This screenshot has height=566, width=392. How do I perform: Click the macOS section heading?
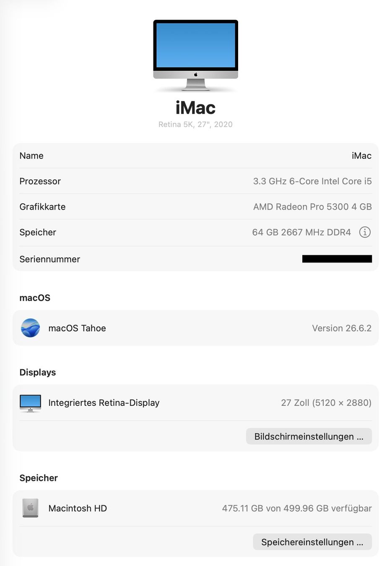[35, 298]
